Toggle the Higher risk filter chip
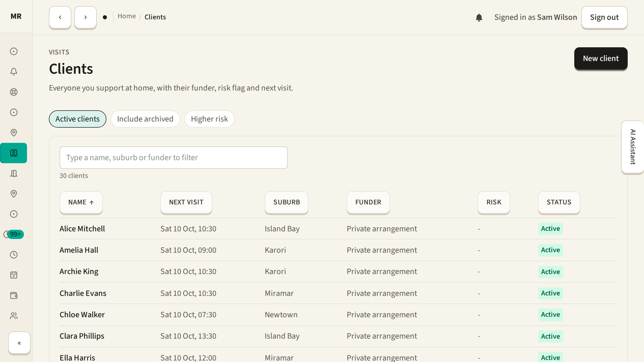 coord(209,119)
